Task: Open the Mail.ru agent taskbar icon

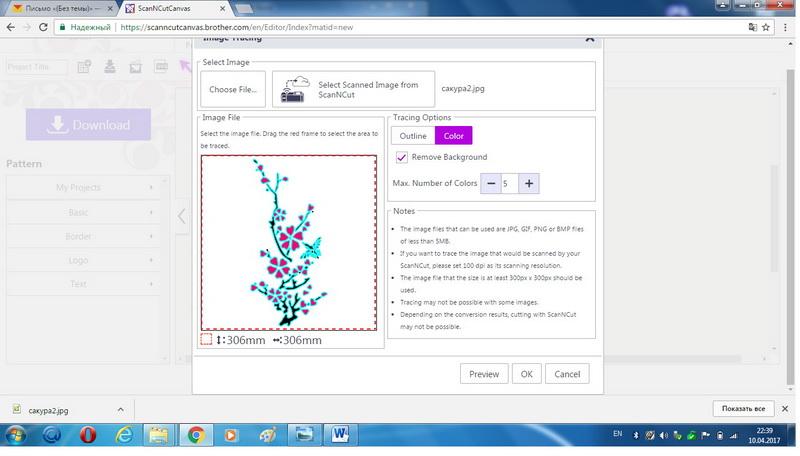Action: point(52,435)
